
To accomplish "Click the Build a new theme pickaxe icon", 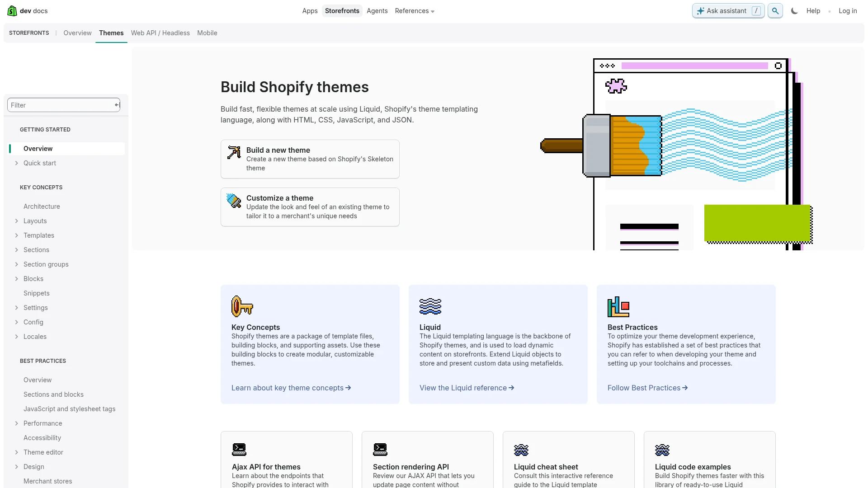I will (x=234, y=153).
